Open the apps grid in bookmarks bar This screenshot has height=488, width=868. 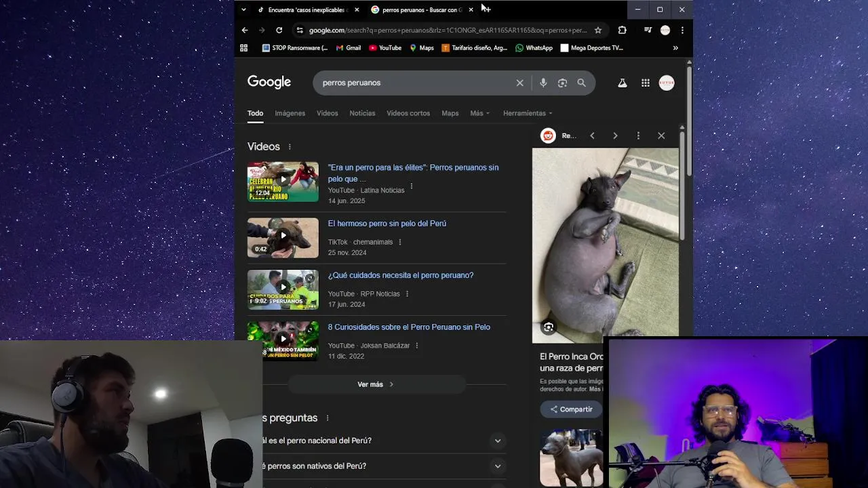click(244, 48)
